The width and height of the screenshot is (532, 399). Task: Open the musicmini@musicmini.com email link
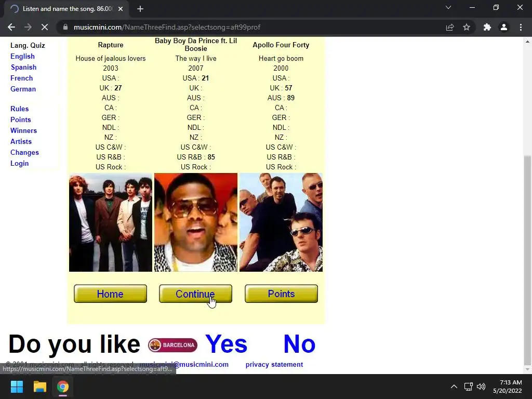(184, 364)
